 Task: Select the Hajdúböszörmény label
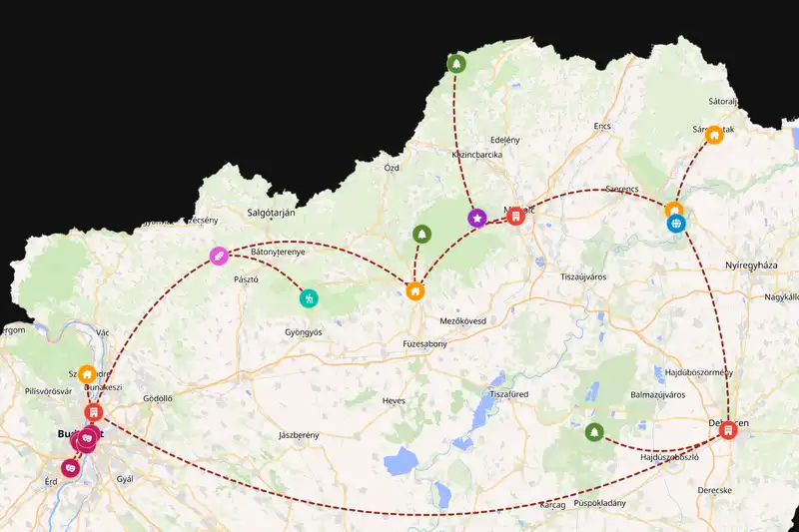pyautogui.click(x=699, y=372)
